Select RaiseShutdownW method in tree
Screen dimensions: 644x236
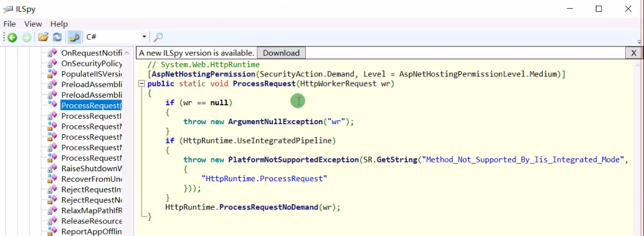(92, 168)
